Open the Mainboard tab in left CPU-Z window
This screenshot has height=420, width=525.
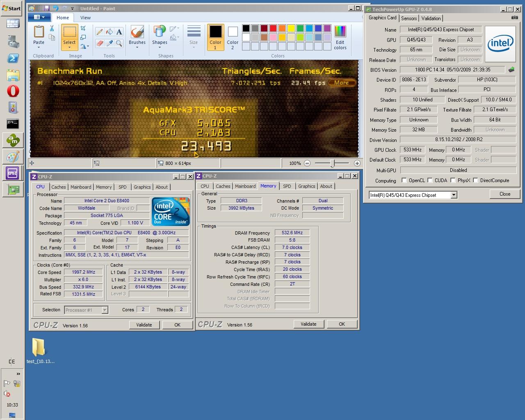(81, 187)
